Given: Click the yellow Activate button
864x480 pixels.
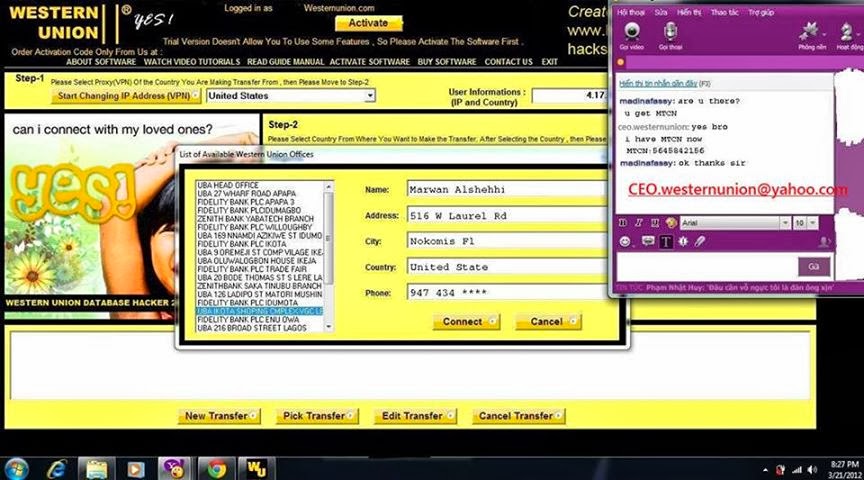Looking at the screenshot, I should click(369, 23).
